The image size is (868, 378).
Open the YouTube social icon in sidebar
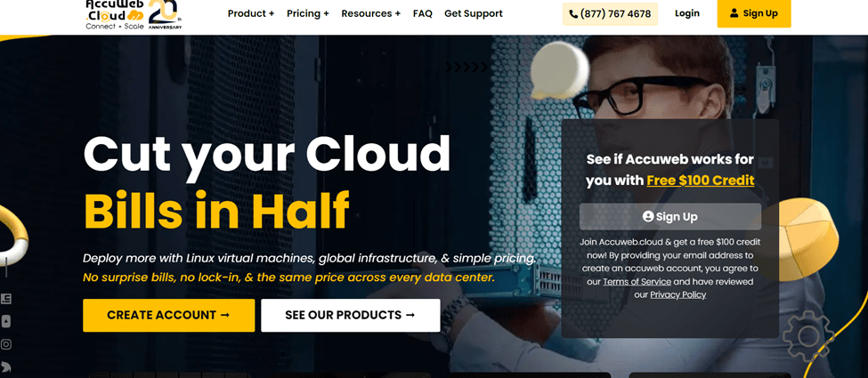point(6,322)
